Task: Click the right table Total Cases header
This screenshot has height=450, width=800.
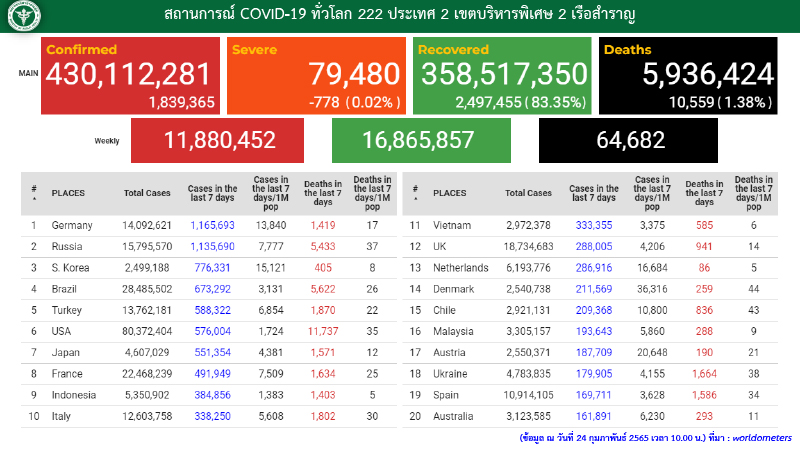Action: click(529, 193)
